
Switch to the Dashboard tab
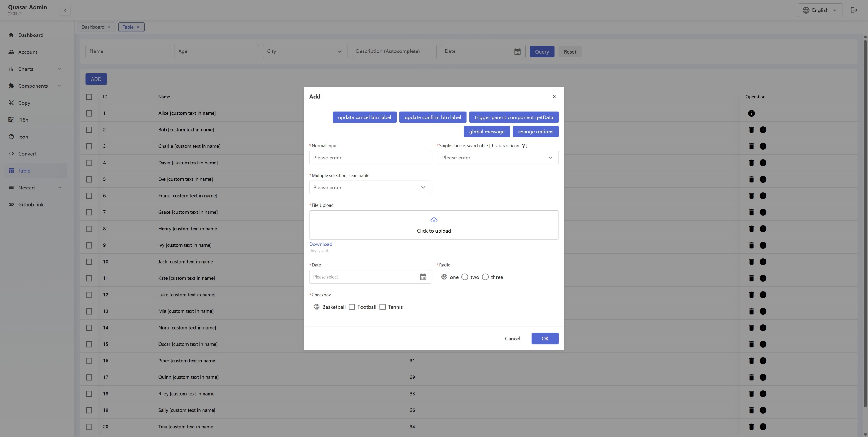(x=93, y=27)
